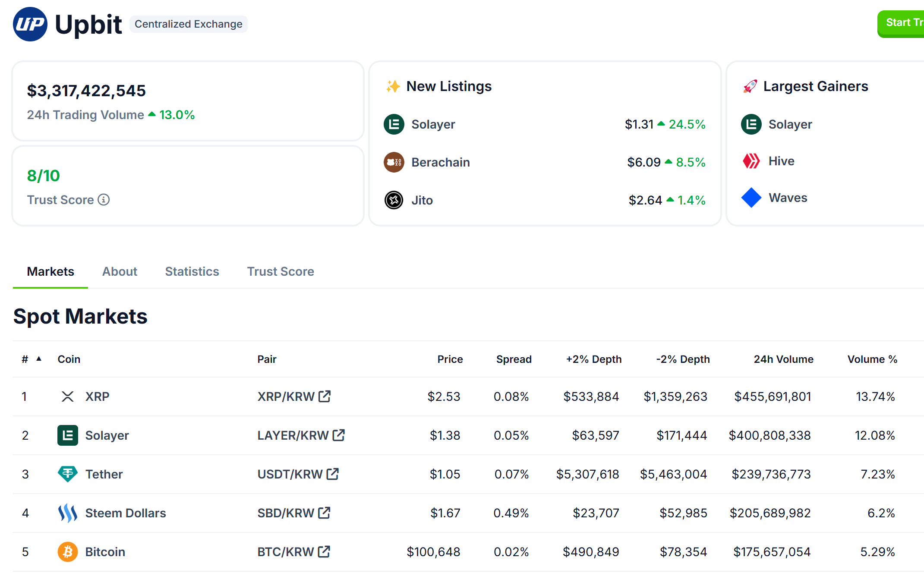Open BTC/KRW external link icon
This screenshot has height=576, width=924.
(x=324, y=551)
